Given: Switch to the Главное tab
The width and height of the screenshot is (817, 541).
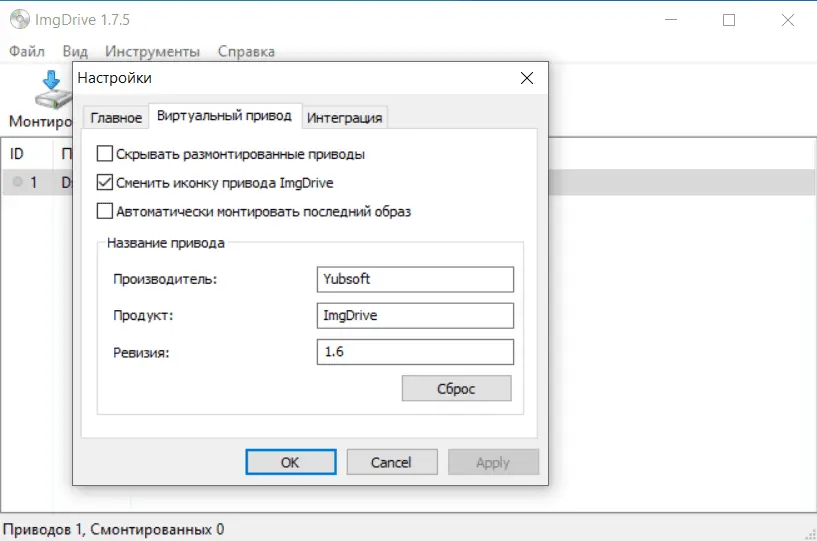Looking at the screenshot, I should [x=116, y=118].
